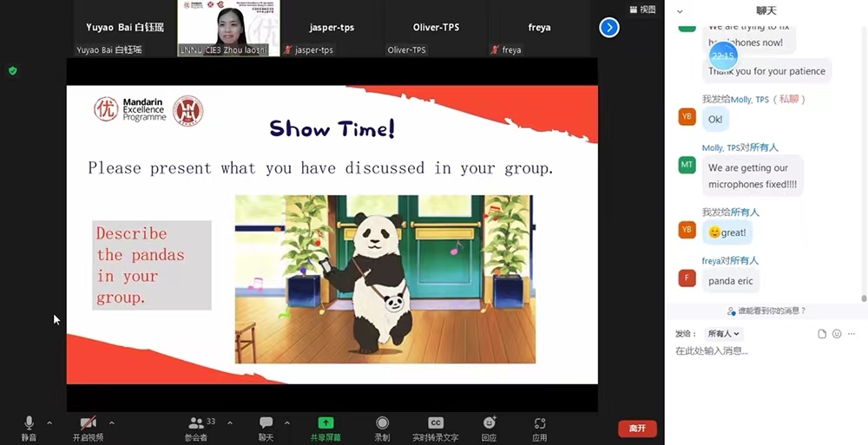Select recipient dropdown 所有人

(723, 333)
